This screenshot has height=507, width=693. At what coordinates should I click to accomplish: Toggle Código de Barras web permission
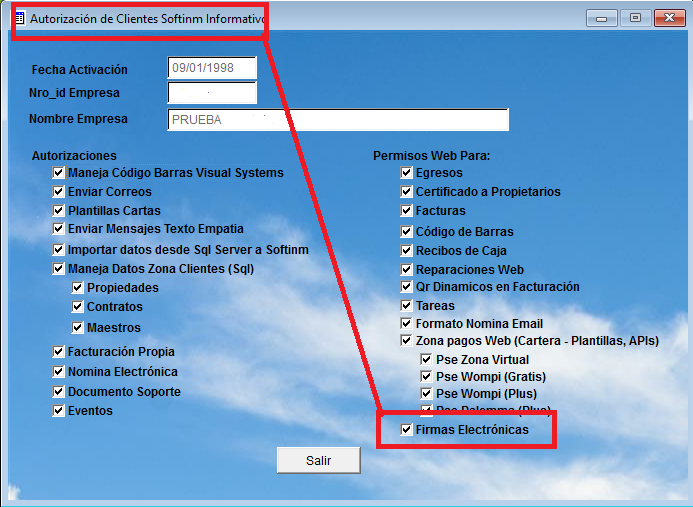coord(406,231)
